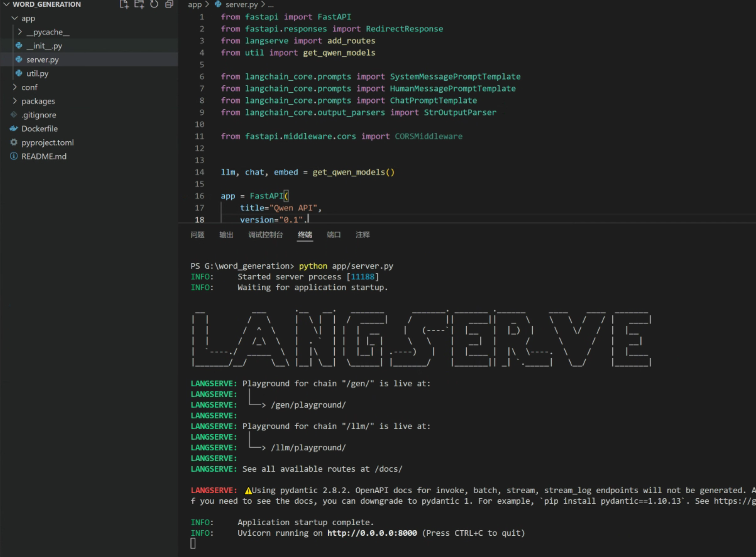Open util.py in the file tree

pos(37,73)
